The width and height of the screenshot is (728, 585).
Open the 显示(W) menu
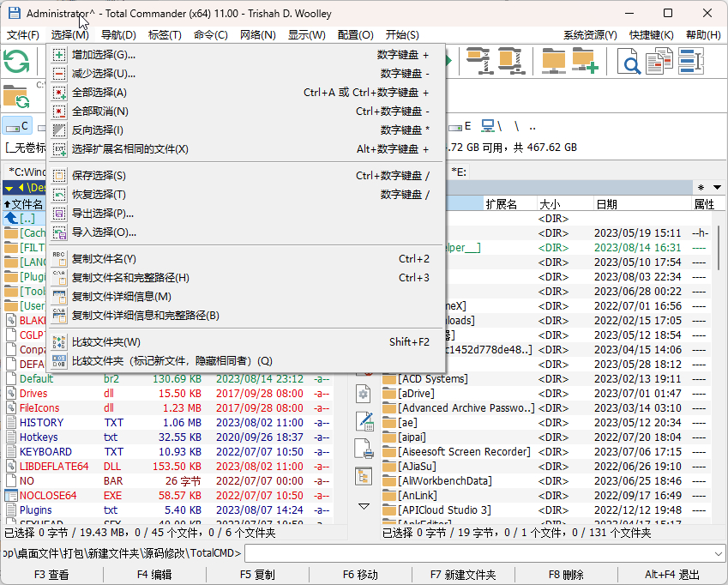[x=306, y=35]
